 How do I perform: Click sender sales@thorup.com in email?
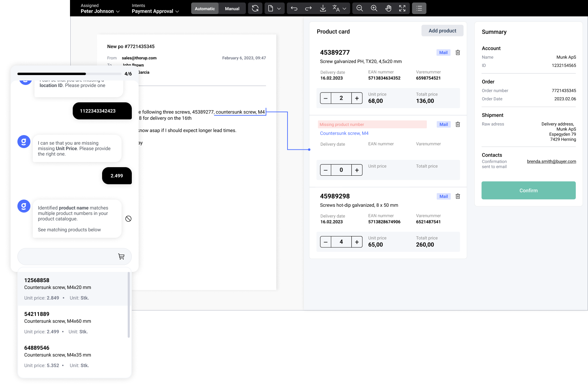[139, 58]
